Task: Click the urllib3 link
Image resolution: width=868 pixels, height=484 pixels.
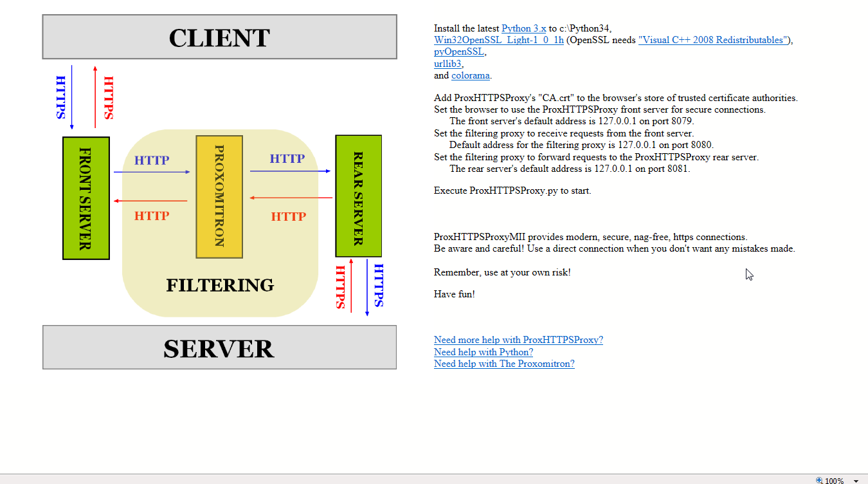Action: click(x=448, y=64)
